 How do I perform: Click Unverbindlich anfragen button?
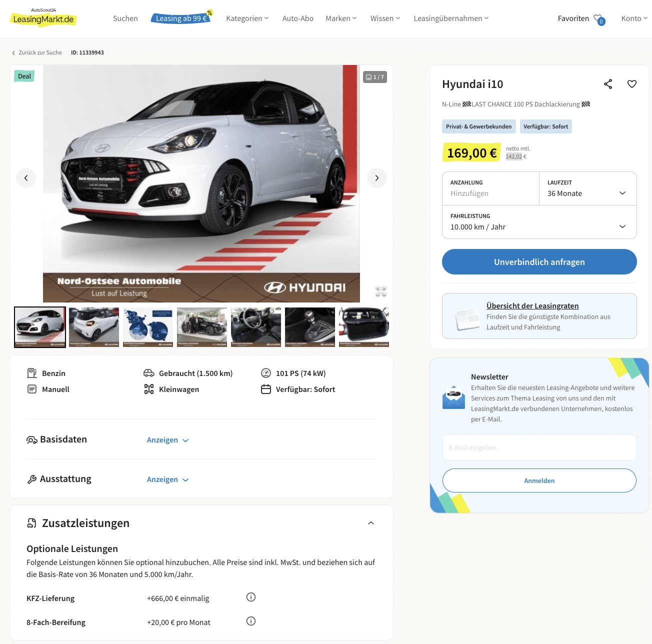539,262
